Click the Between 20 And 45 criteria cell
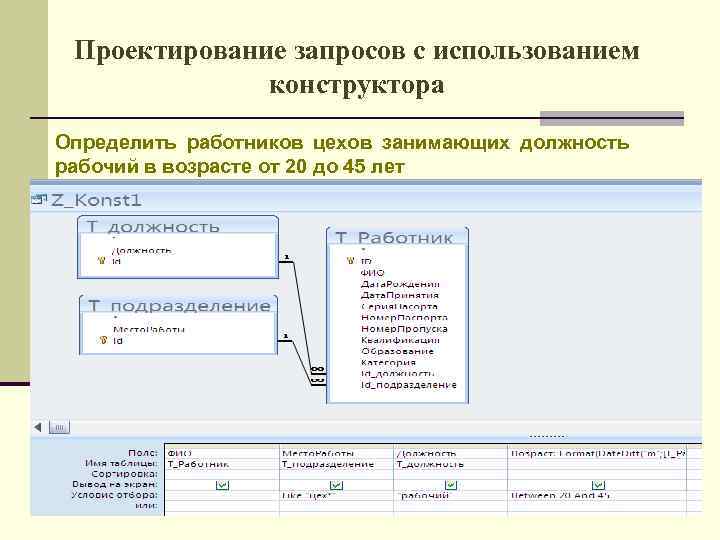This screenshot has height=540, width=720. pyautogui.click(x=597, y=495)
